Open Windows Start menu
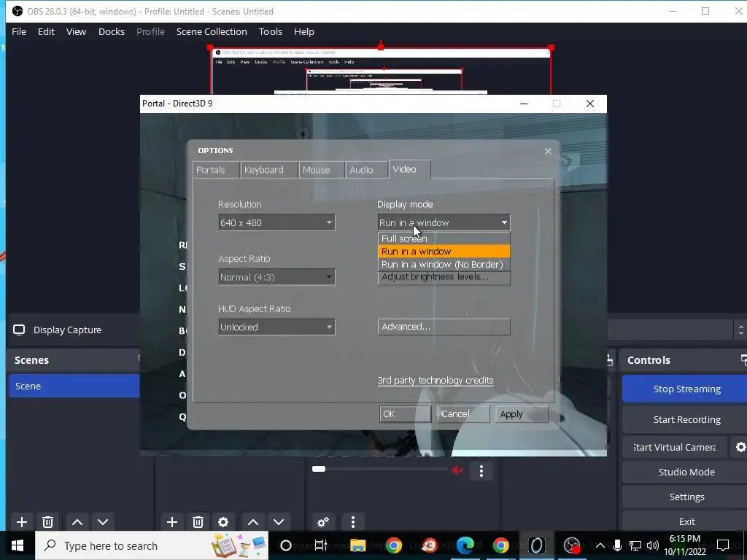The height and width of the screenshot is (560, 747). coord(18,545)
